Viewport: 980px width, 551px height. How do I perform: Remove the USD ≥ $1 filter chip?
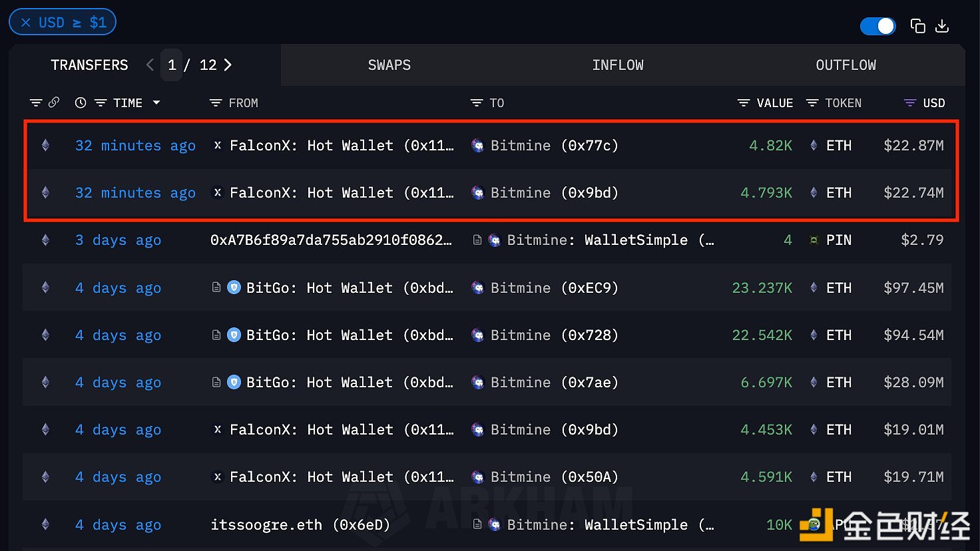pyautogui.click(x=26, y=23)
